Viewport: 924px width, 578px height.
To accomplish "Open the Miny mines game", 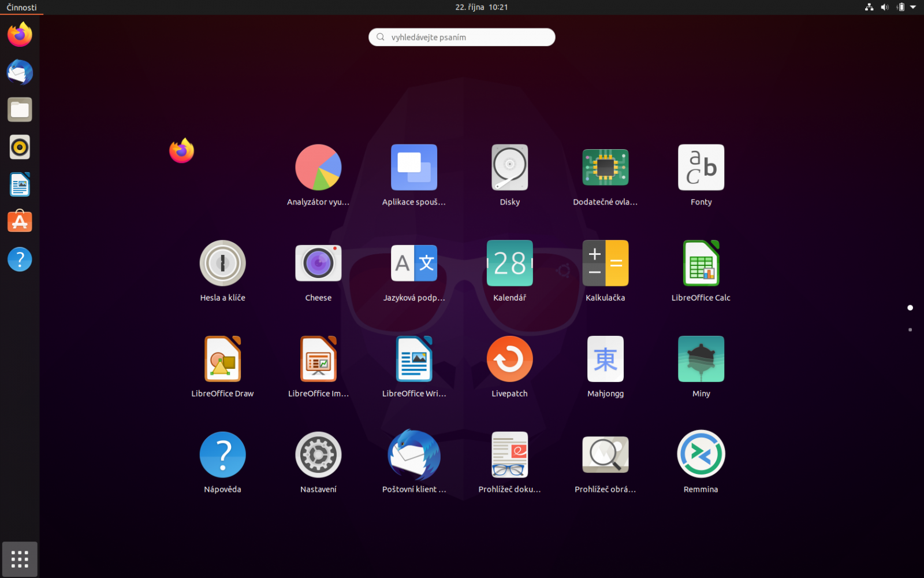I will pyautogui.click(x=701, y=359).
